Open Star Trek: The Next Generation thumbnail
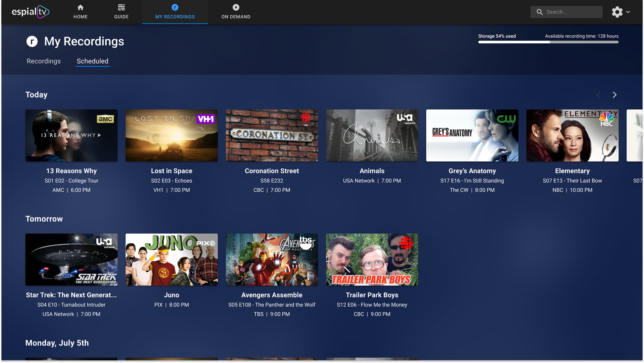 coord(71,260)
